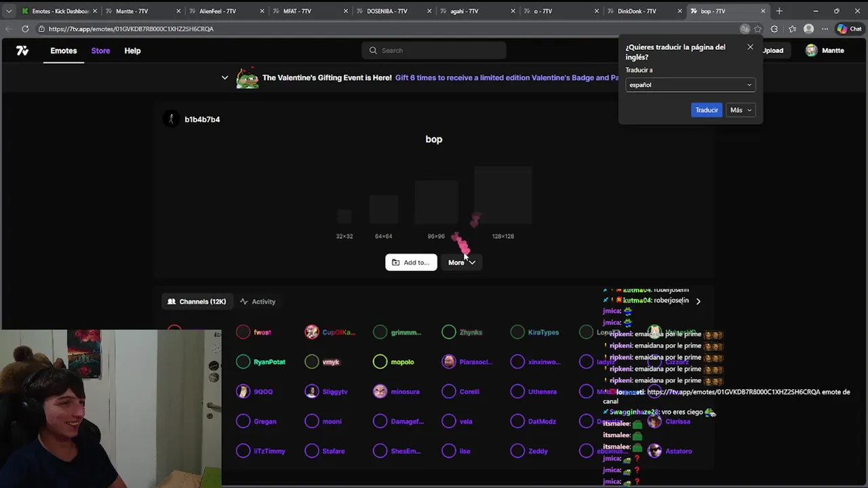Click the Traducir button

(707, 110)
